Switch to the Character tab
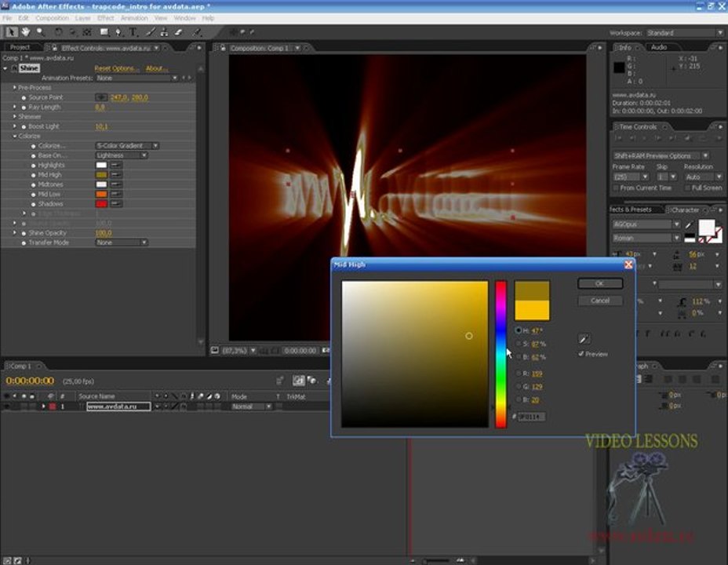Screen dimensions: 728x565 (686, 210)
